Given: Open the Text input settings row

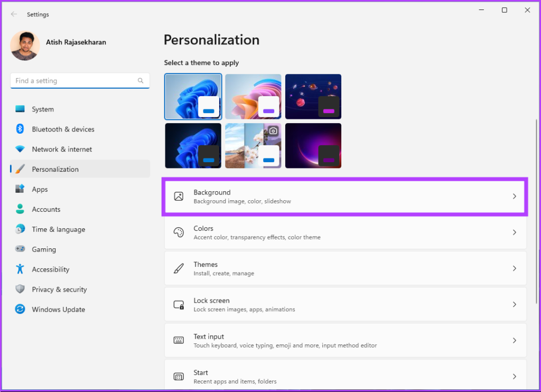Looking at the screenshot, I should [x=345, y=341].
